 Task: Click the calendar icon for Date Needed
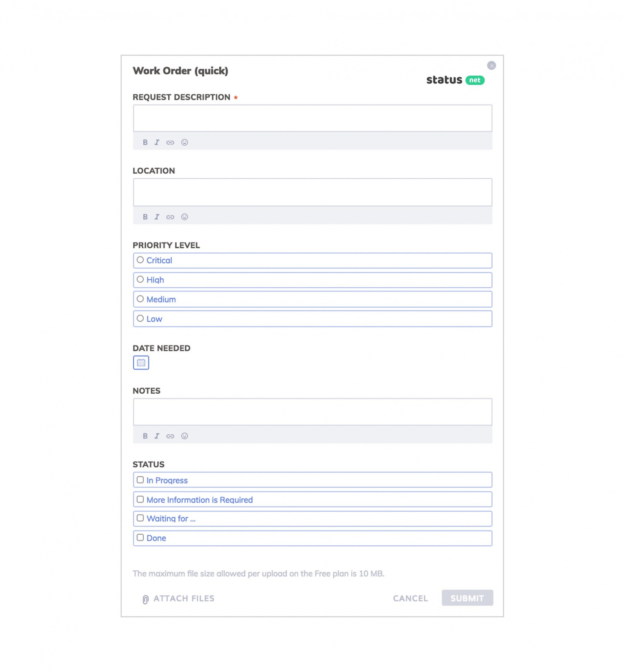click(141, 363)
